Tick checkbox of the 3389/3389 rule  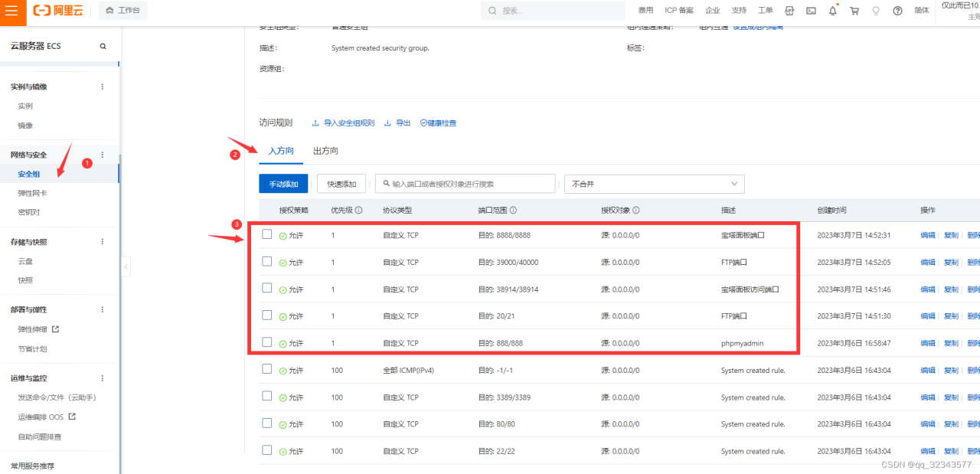coord(267,396)
